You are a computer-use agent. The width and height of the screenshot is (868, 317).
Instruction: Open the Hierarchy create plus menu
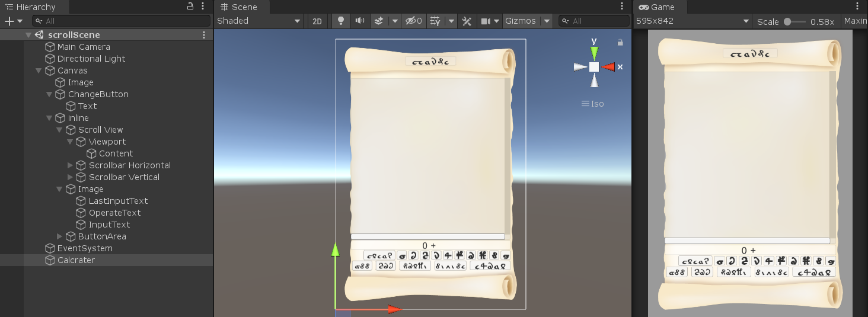(x=13, y=21)
